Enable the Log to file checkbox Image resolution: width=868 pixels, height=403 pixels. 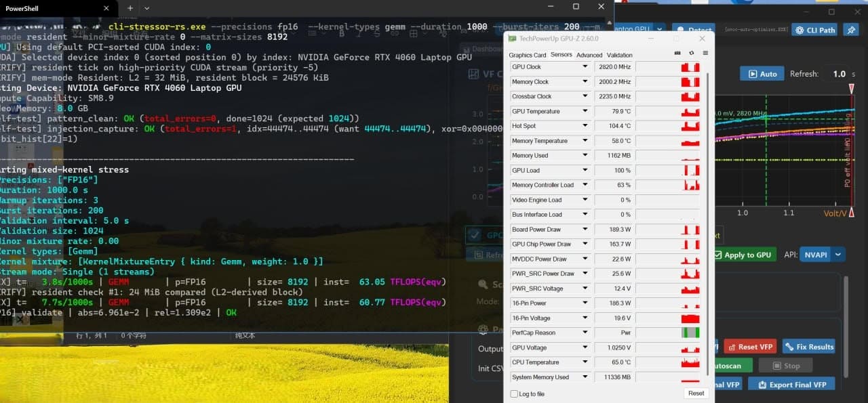pyautogui.click(x=514, y=394)
